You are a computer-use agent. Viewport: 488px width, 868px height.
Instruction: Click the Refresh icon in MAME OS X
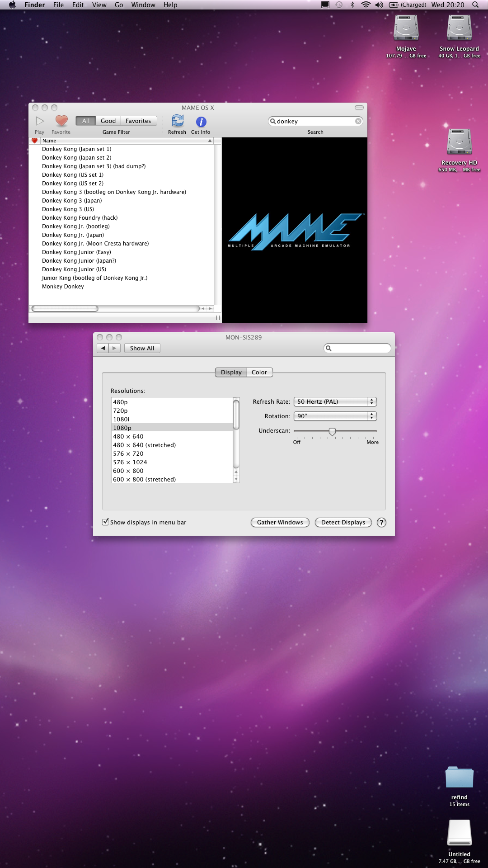click(x=178, y=121)
